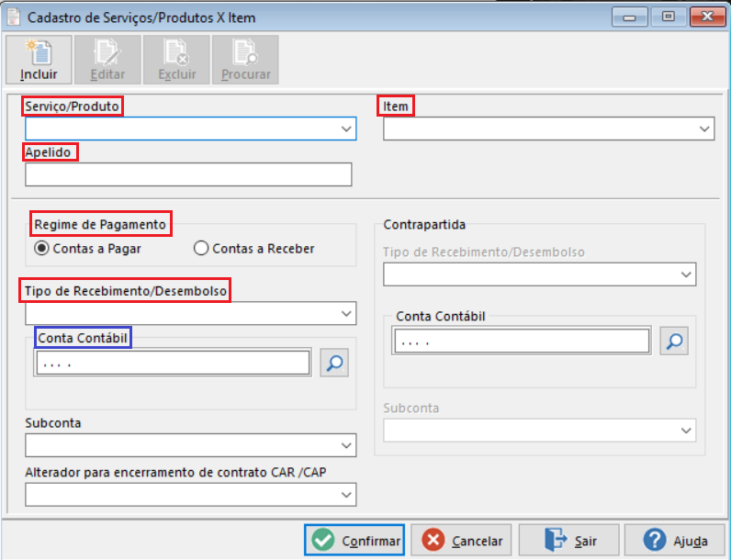Select the Contas a Receber radio button
Image resolution: width=731 pixels, height=560 pixels.
point(254,248)
